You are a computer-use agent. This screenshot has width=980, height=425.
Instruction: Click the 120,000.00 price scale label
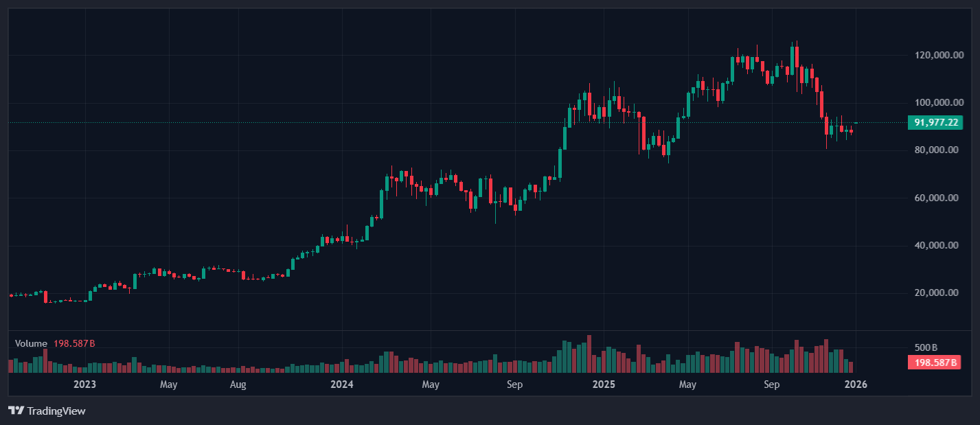(935, 56)
